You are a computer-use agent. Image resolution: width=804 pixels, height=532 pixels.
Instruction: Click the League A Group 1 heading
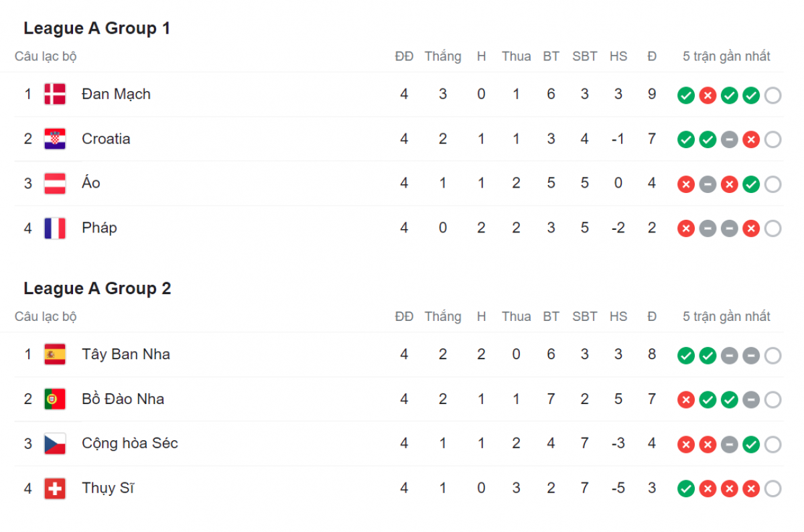[x=97, y=28]
